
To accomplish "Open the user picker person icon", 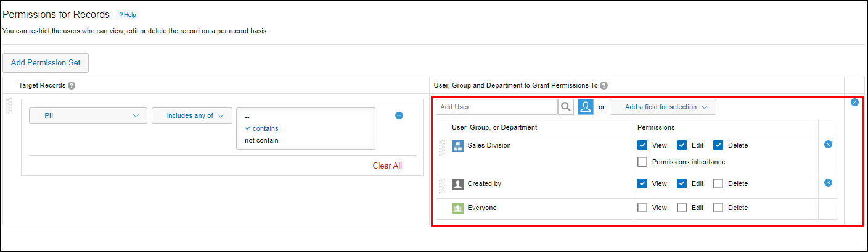I will (585, 107).
